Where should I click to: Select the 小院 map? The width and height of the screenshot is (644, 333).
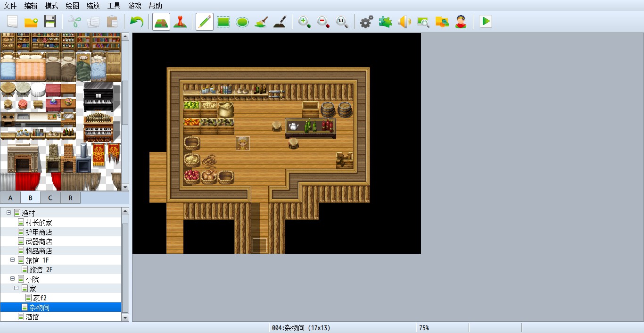(32, 279)
